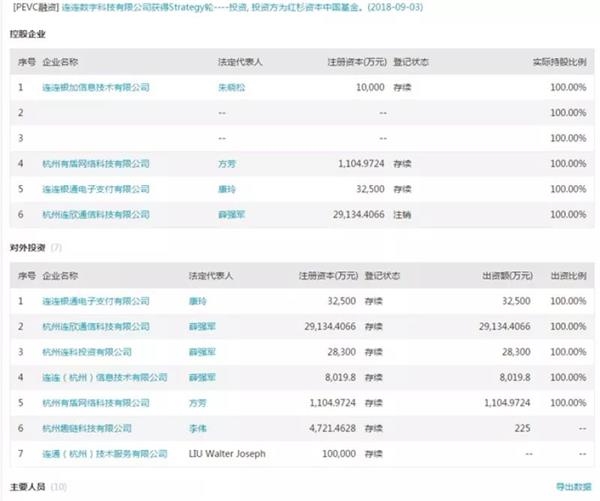Select the 对外投资 section heading

(x=28, y=248)
